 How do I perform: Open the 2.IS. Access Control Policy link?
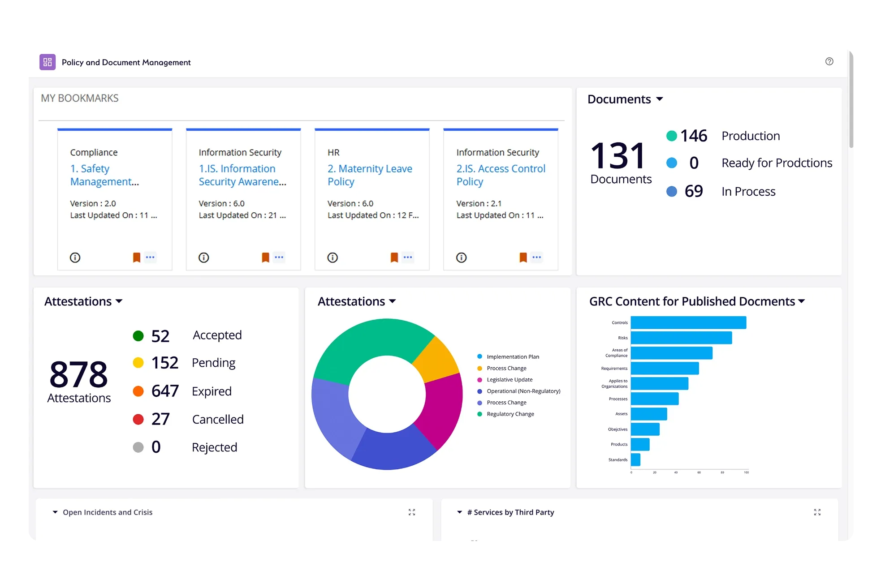coord(501,175)
